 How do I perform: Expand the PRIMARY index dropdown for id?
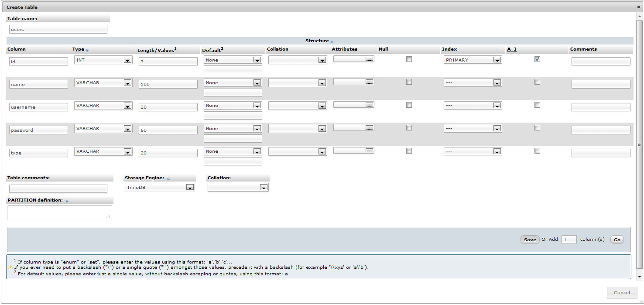click(473, 60)
